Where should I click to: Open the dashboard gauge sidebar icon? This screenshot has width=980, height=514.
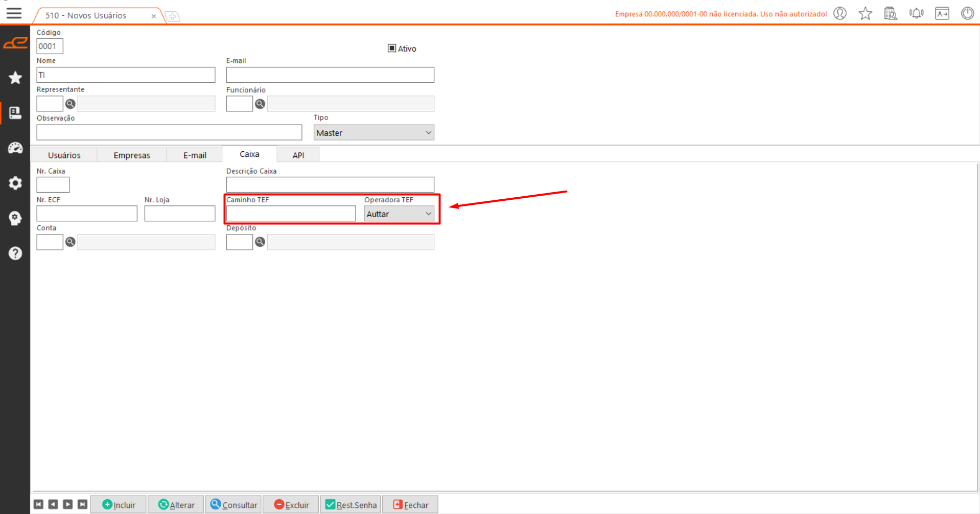click(x=15, y=148)
